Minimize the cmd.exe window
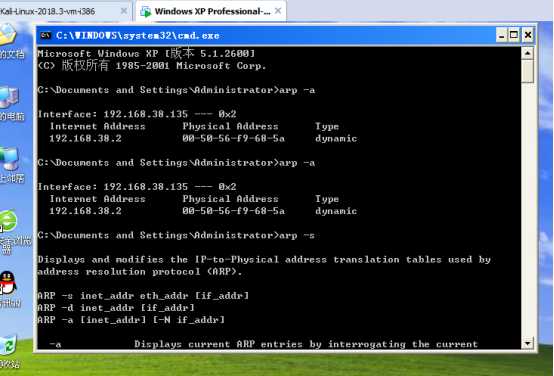 (x=501, y=35)
